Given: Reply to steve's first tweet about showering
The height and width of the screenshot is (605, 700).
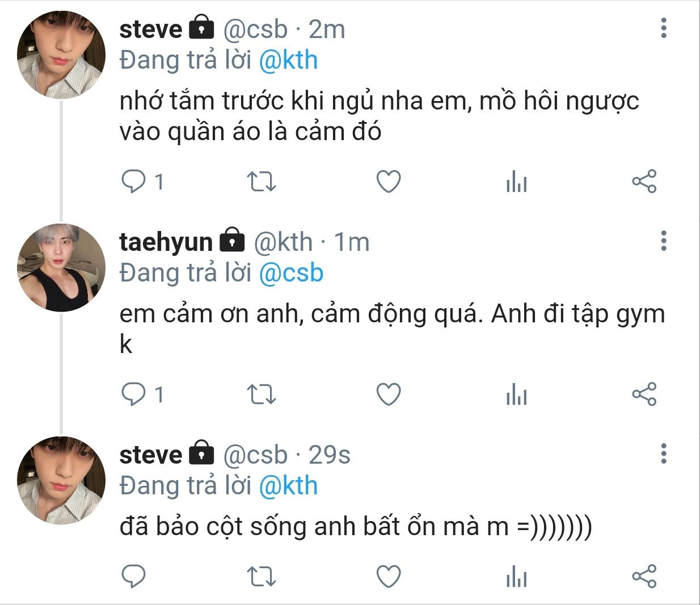Looking at the screenshot, I should 134,182.
